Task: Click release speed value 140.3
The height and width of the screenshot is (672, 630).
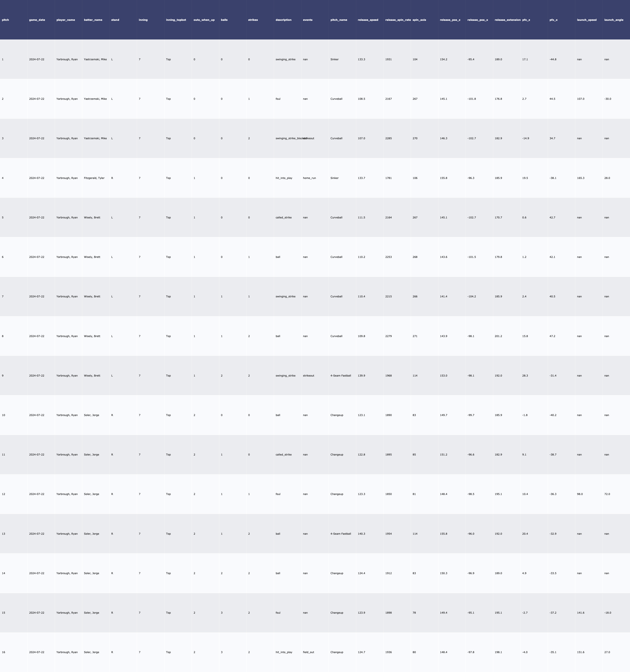Action: pos(361,534)
